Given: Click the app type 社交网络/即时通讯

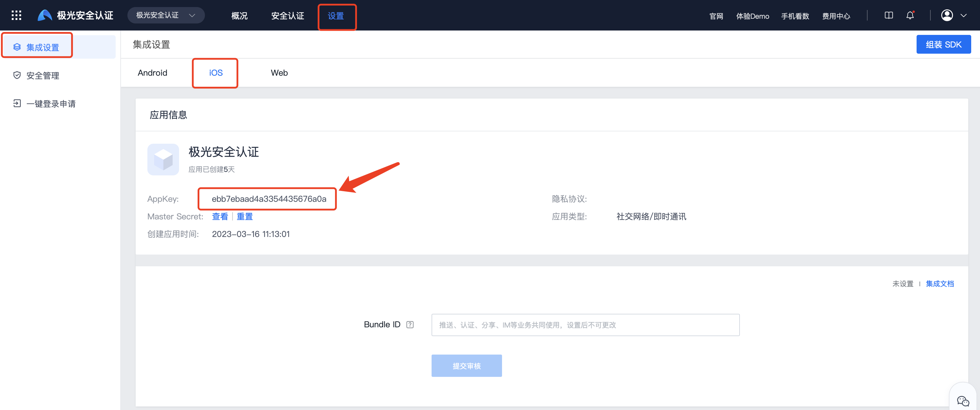Looking at the screenshot, I should pyautogui.click(x=651, y=216).
